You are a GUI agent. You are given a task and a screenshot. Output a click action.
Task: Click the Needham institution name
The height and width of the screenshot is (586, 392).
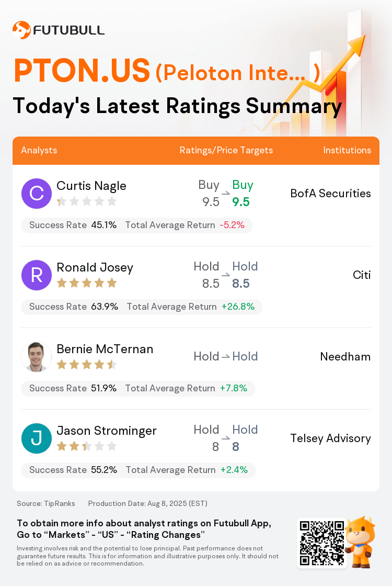[x=345, y=356]
